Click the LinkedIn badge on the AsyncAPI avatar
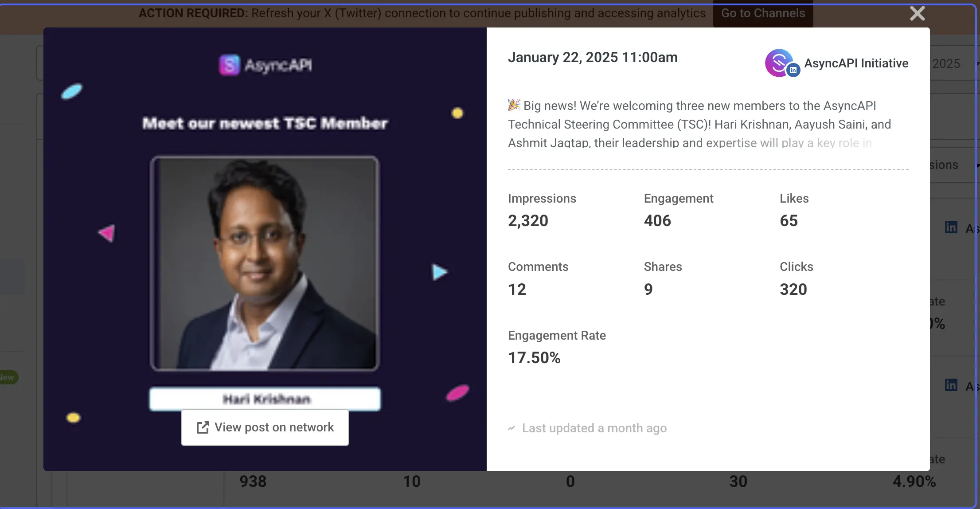Screen dimensions: 980x509 [792, 69]
